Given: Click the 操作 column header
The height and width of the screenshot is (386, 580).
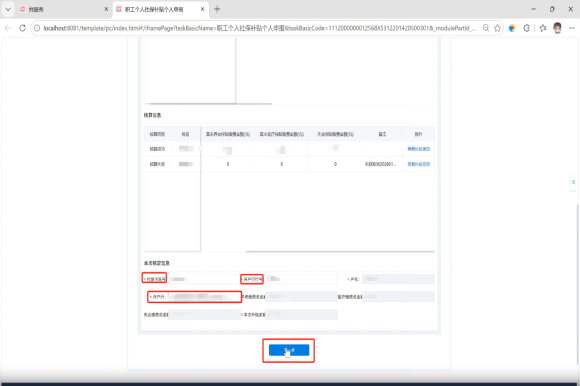Looking at the screenshot, I should pos(418,134).
